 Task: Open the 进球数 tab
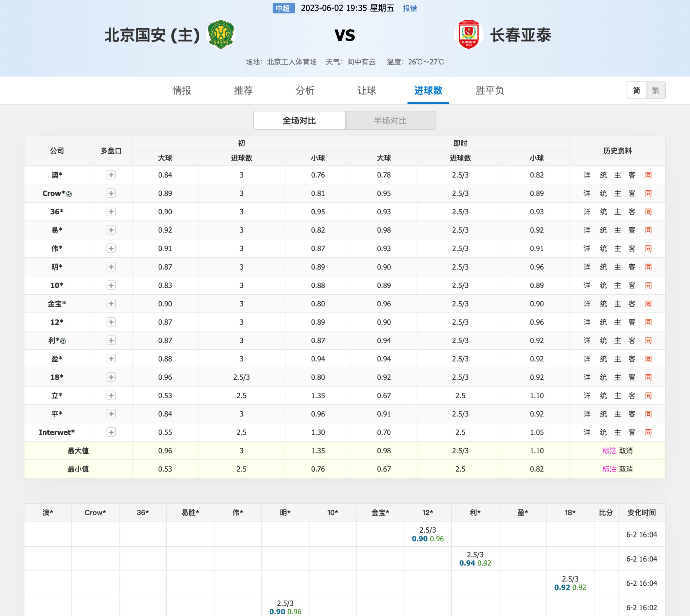pos(428,90)
